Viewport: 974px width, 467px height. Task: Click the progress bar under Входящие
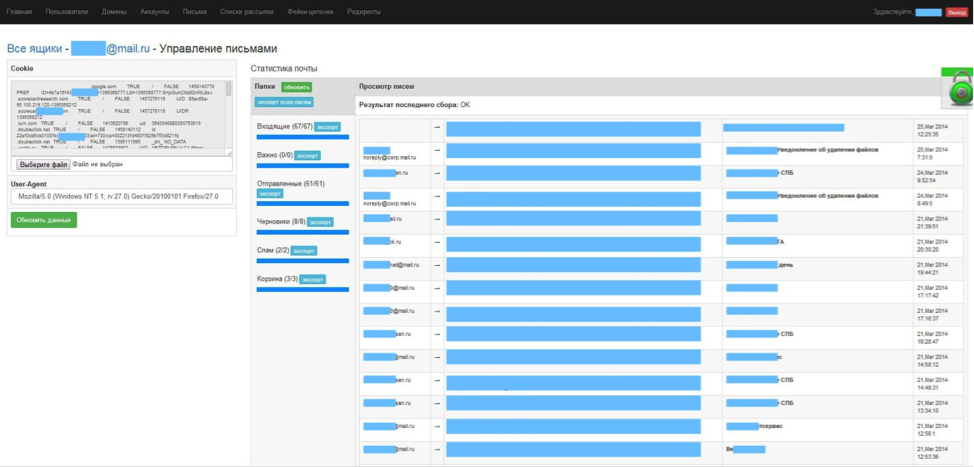pyautogui.click(x=303, y=137)
